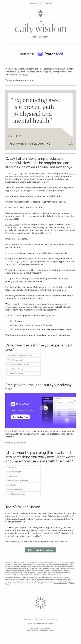Open the 'Get free private email' link

pyautogui.click(x=16, y=442)
